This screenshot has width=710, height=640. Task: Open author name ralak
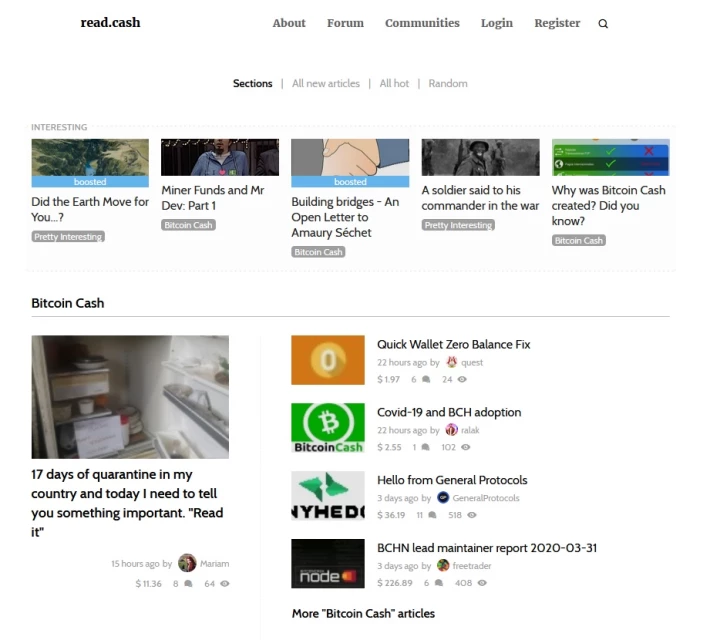pyautogui.click(x=470, y=430)
